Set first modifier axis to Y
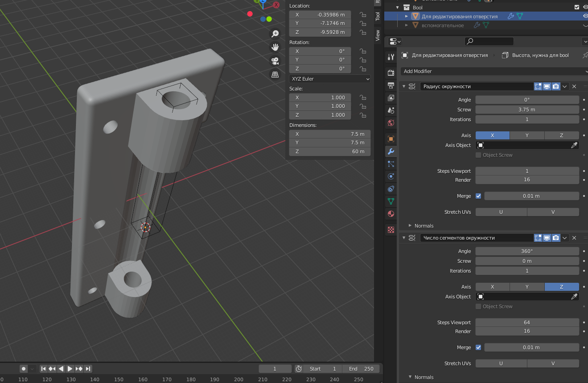The width and height of the screenshot is (588, 383). tap(527, 135)
